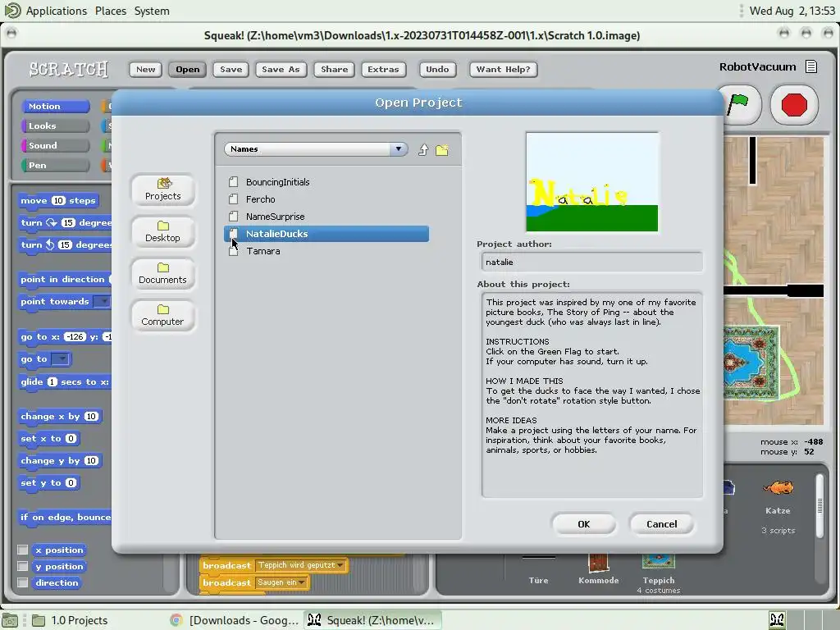840x630 pixels.
Task: Click Squeak tray icon at bottom right
Action: (778, 620)
